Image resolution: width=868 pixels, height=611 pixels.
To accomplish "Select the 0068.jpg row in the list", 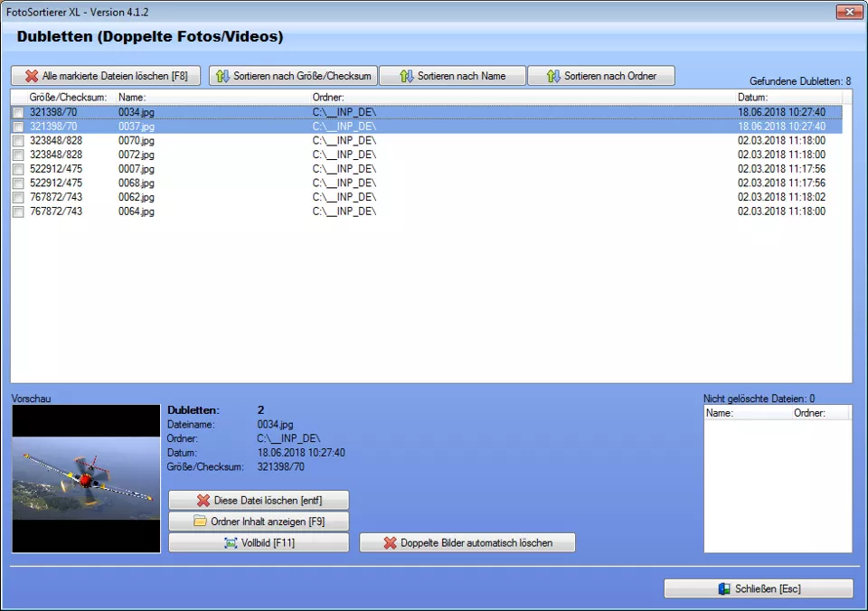I will [x=137, y=183].
